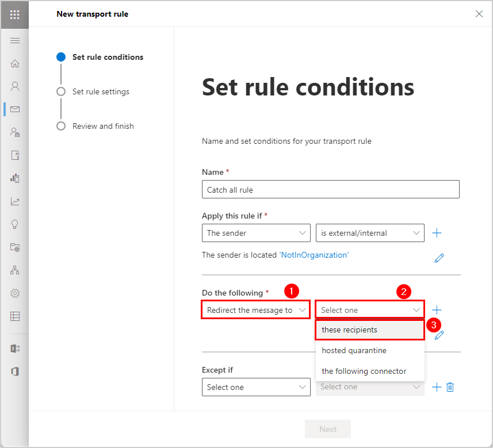Open Insights lightbulb icon in sidebar
This screenshot has height=448, width=493.
coord(15,224)
